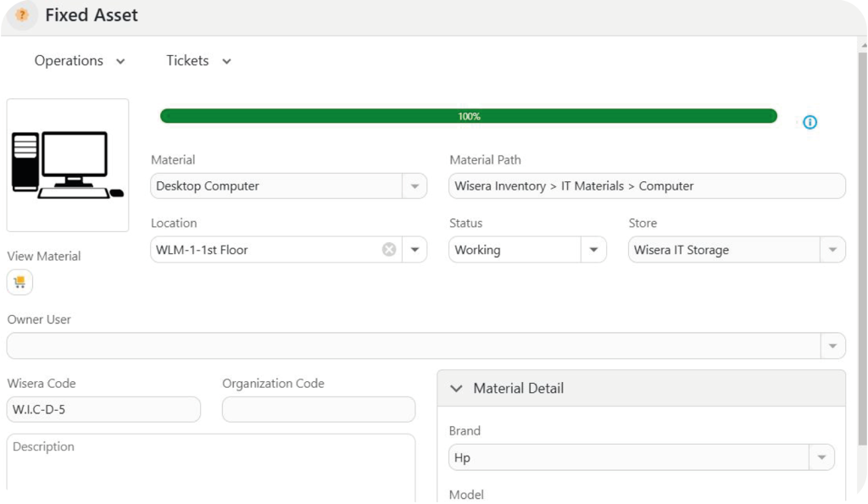The width and height of the screenshot is (868, 504).
Task: Click the Organization Code input field
Action: pyautogui.click(x=319, y=409)
